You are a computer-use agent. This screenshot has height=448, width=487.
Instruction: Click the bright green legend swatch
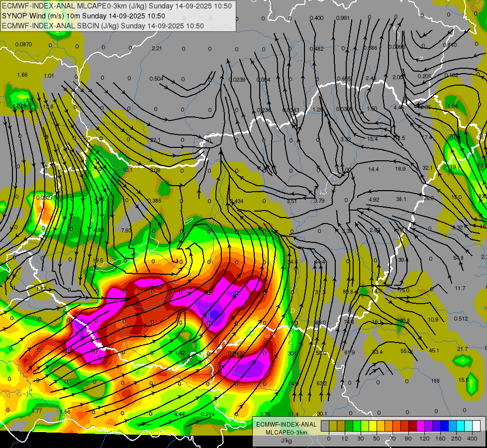[357, 426]
